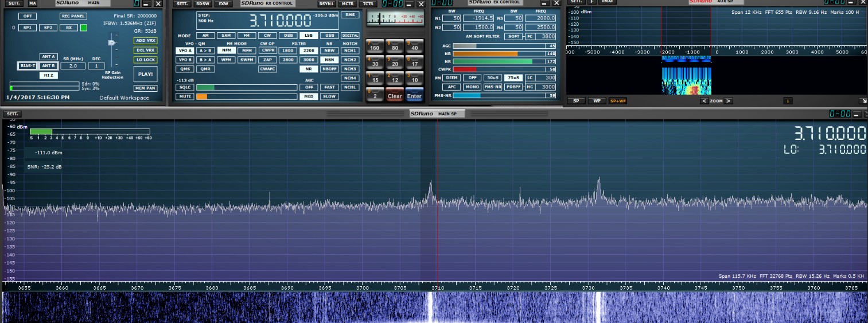Screen dimensions: 868x323
Task: Click the MUTE button
Action: point(185,96)
